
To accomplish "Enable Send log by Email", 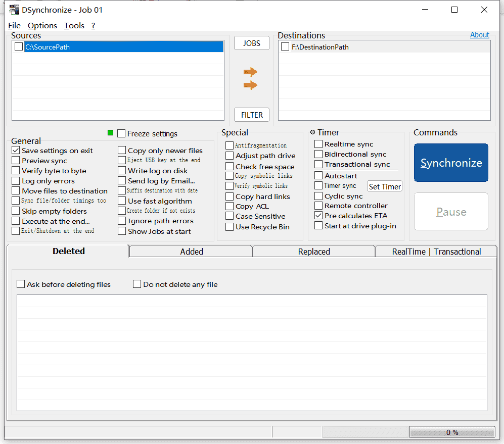I will [122, 180].
